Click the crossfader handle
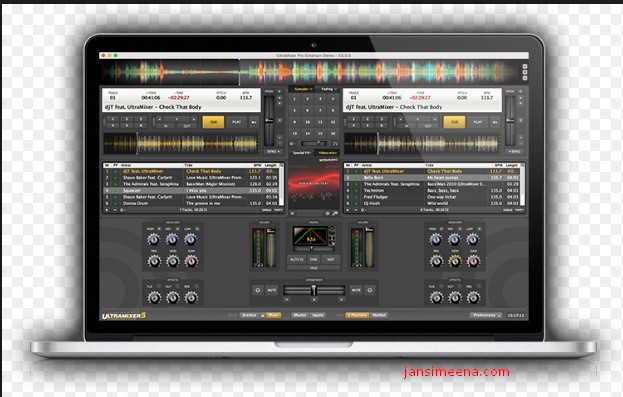The image size is (623, 397). click(313, 290)
